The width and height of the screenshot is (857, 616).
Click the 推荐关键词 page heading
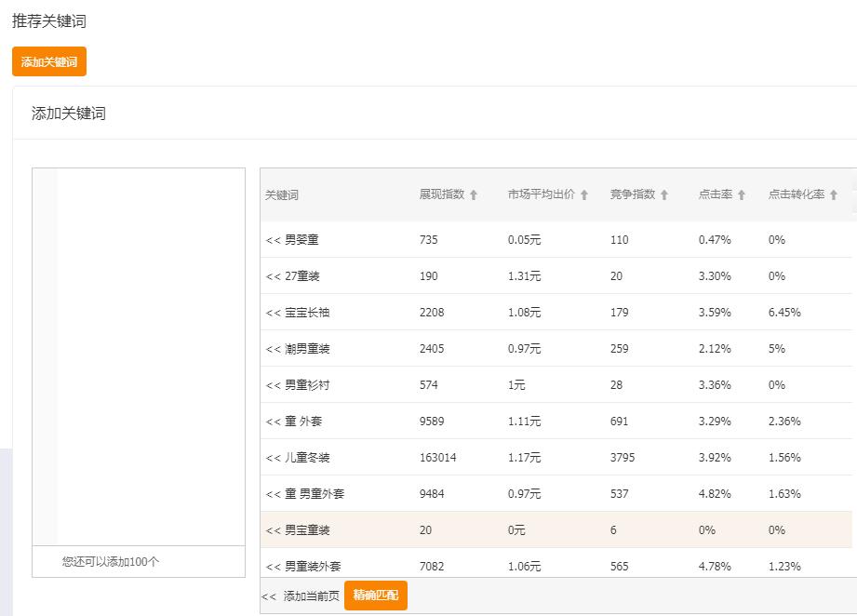(x=49, y=21)
